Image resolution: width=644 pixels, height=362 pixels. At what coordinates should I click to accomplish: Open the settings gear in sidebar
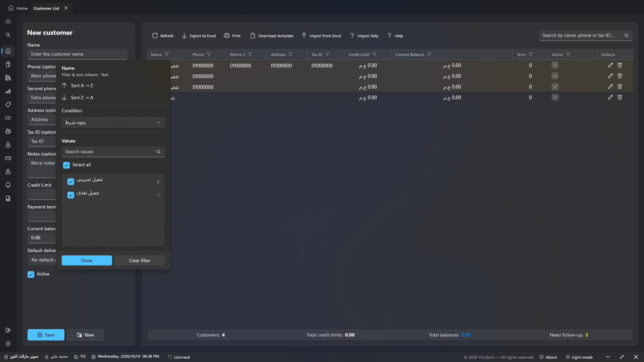pyautogui.click(x=8, y=344)
